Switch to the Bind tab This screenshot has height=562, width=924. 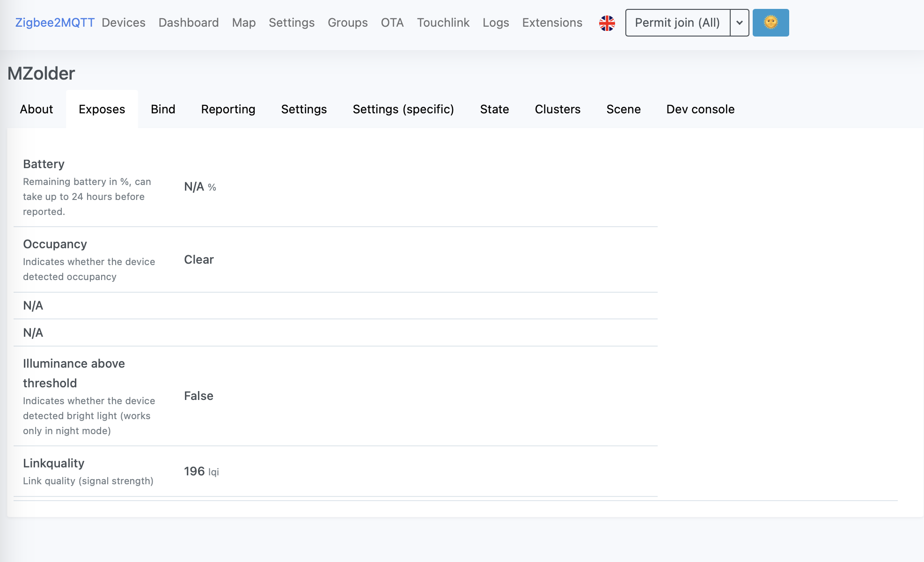[163, 109]
